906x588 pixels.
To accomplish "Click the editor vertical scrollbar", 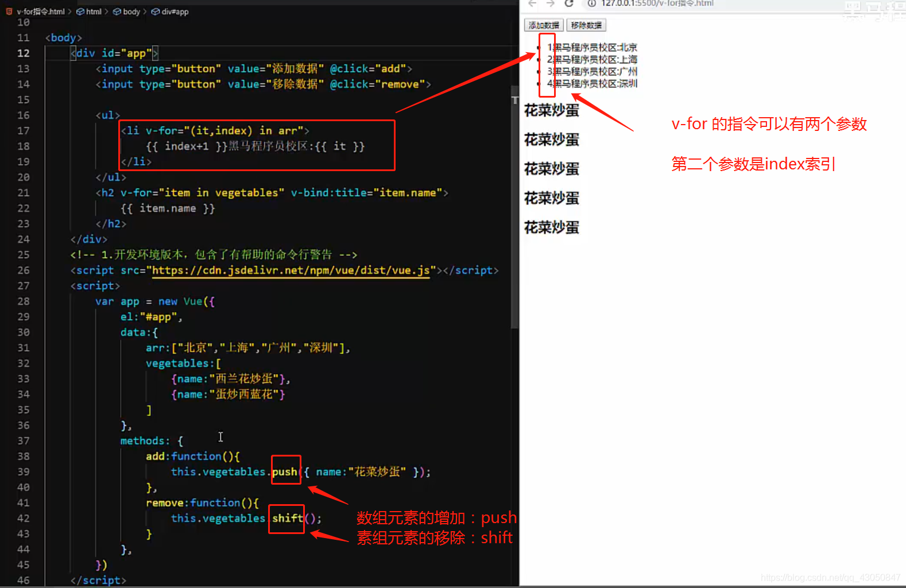I will tap(514, 207).
